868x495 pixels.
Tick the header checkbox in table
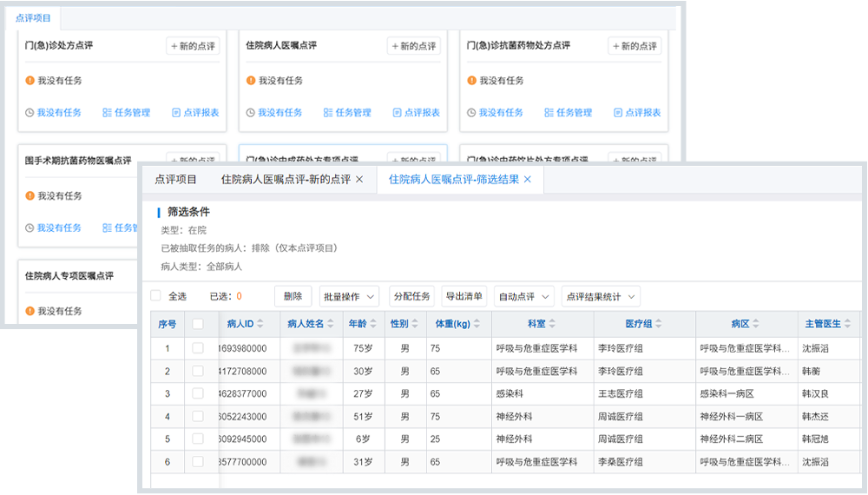click(x=198, y=324)
